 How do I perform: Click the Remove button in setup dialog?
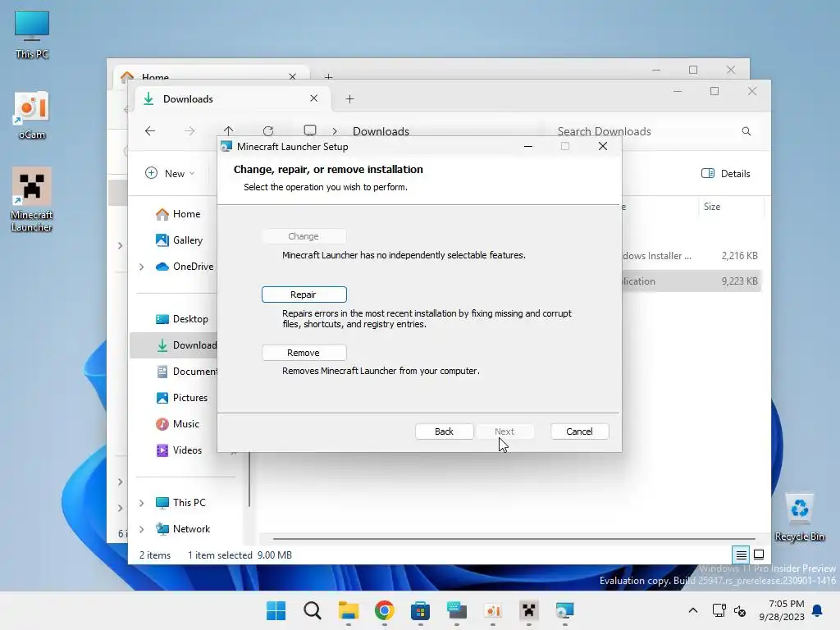(304, 353)
